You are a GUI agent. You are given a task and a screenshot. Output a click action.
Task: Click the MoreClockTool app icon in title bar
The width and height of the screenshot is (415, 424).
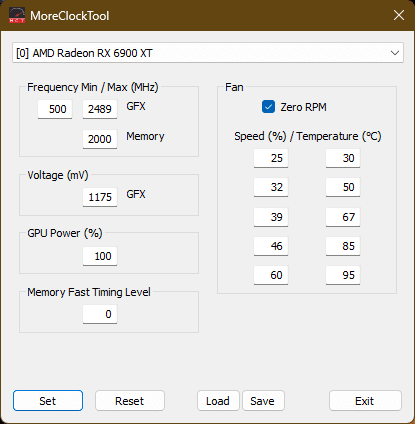(x=17, y=16)
